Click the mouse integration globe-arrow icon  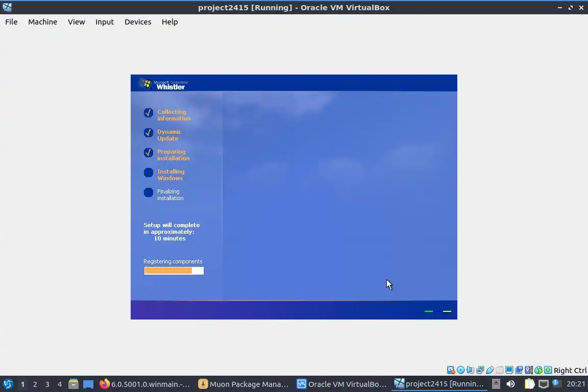coord(538,370)
